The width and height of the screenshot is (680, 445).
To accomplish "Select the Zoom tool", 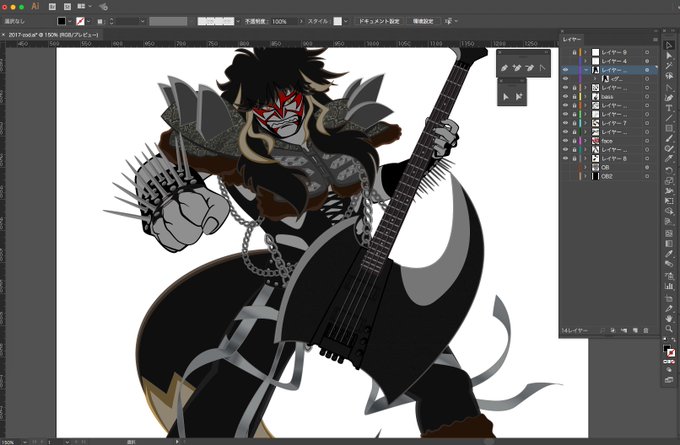I will click(669, 329).
